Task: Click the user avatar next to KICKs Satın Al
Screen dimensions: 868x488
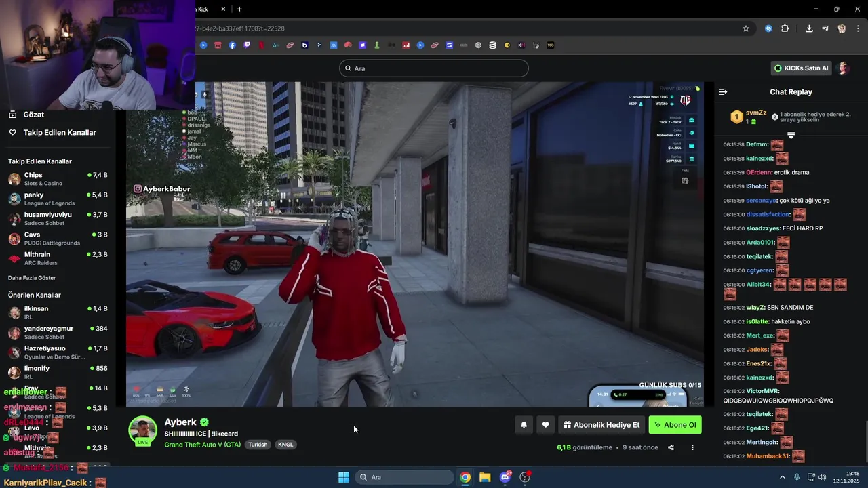Action: [844, 68]
